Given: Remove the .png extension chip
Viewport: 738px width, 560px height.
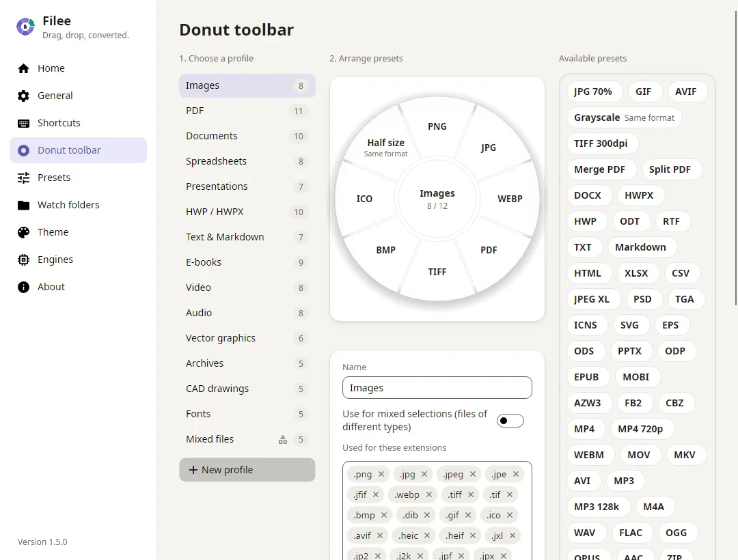Looking at the screenshot, I should pyautogui.click(x=381, y=474).
